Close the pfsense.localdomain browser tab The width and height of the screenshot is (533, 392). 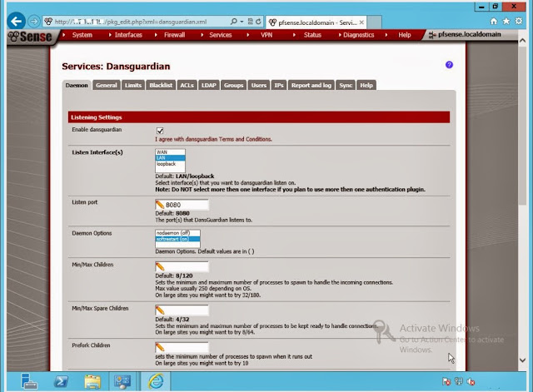click(x=361, y=22)
